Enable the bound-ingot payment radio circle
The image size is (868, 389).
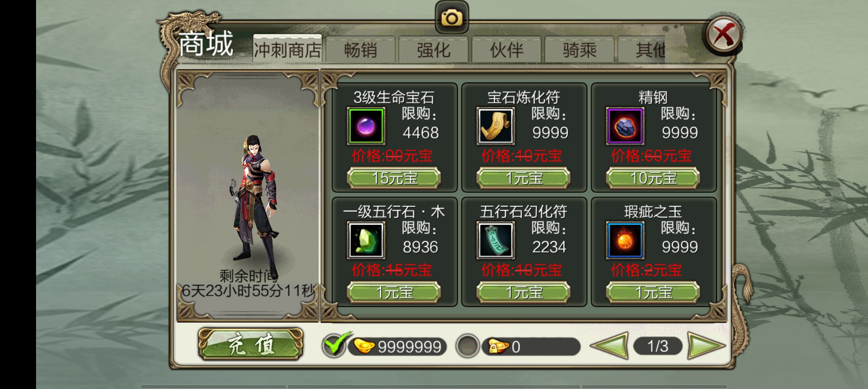coord(468,346)
